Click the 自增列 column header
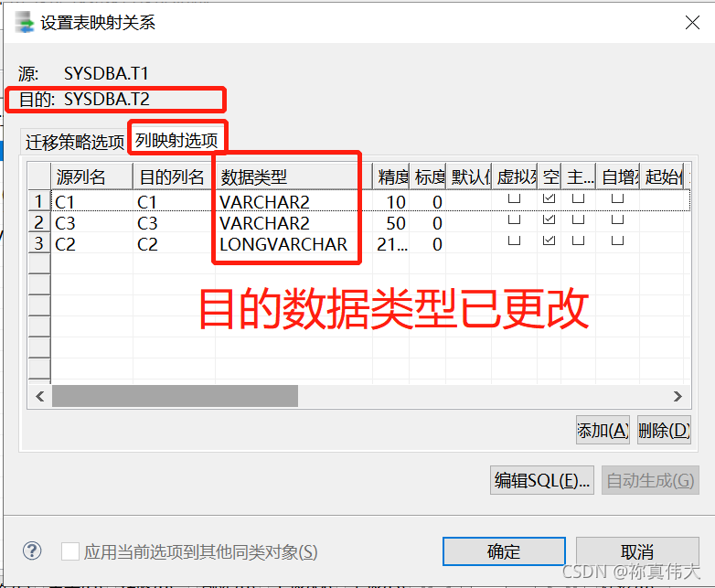715x588 pixels. 618,176
